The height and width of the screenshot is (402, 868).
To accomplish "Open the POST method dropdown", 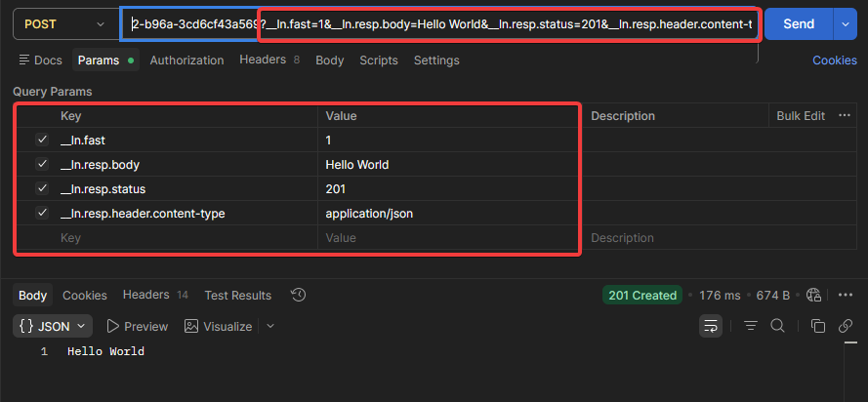I will click(64, 24).
